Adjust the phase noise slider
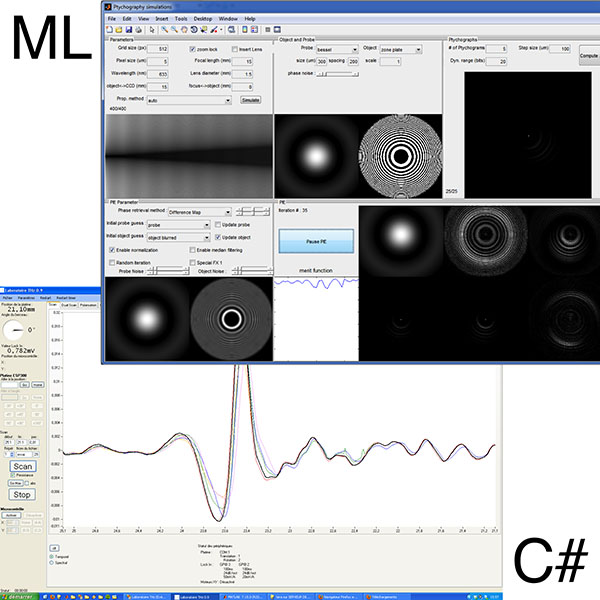Screen dimensions: 600x600 (x=337, y=74)
